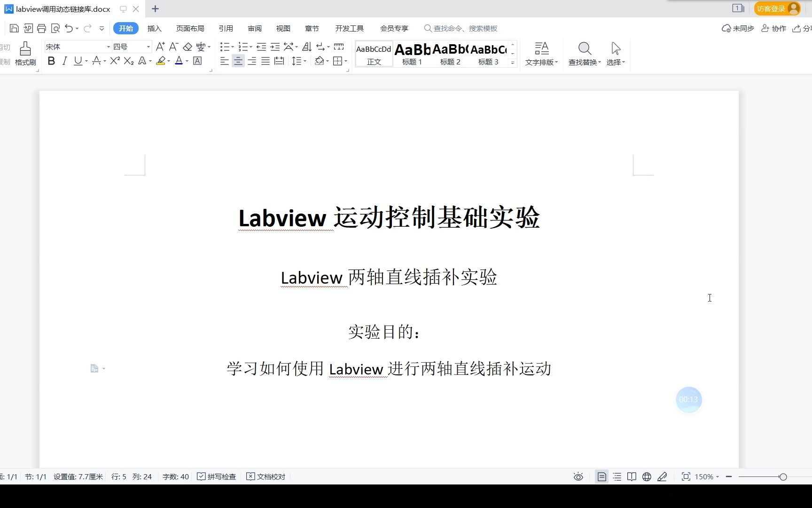The width and height of the screenshot is (812, 508).
Task: Click the Undo arrow icon
Action: tap(69, 28)
